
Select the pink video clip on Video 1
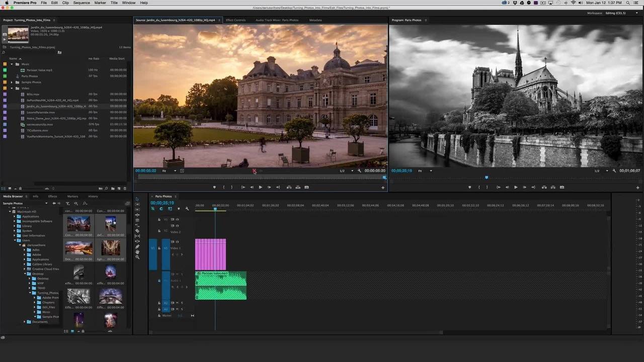click(x=210, y=254)
